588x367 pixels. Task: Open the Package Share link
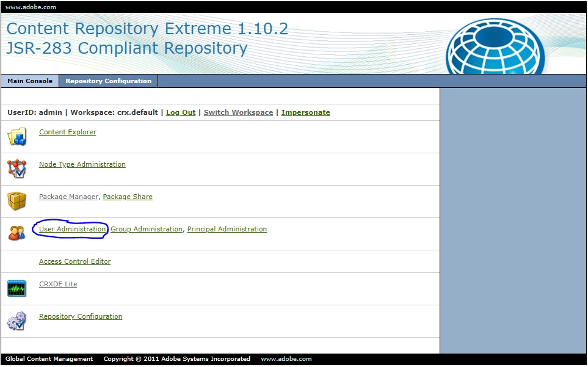(x=128, y=197)
